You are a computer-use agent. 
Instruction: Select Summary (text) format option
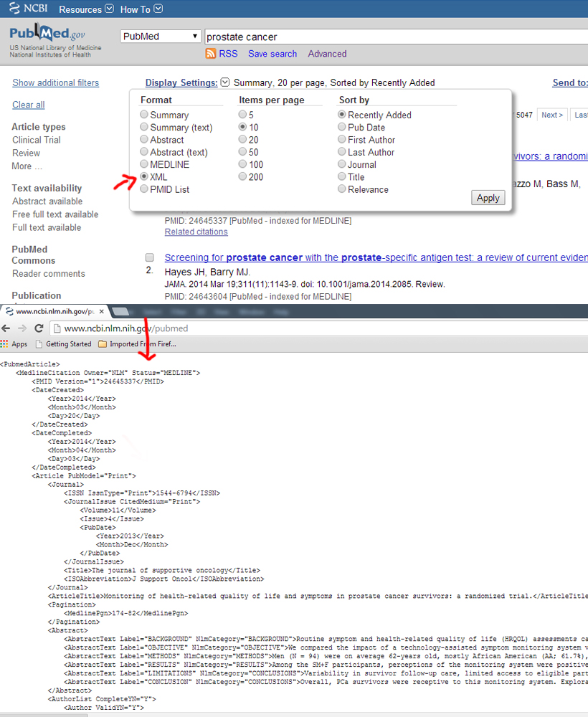(x=144, y=127)
